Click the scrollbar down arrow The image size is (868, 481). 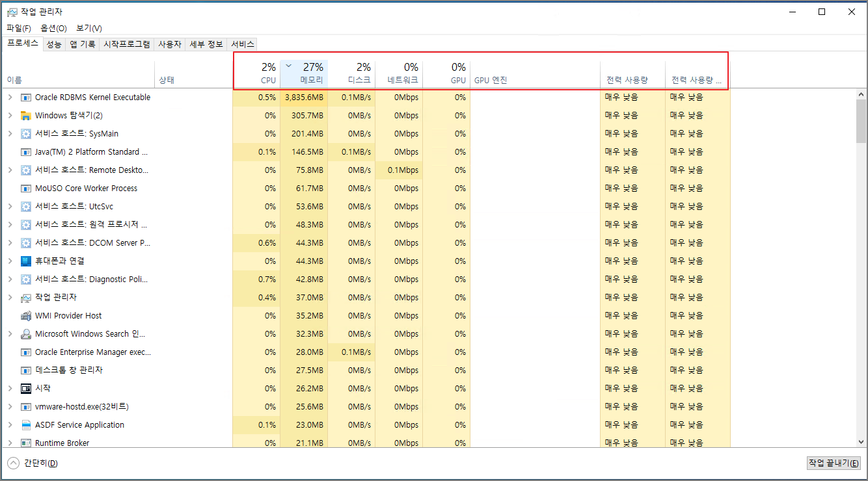[861, 442]
